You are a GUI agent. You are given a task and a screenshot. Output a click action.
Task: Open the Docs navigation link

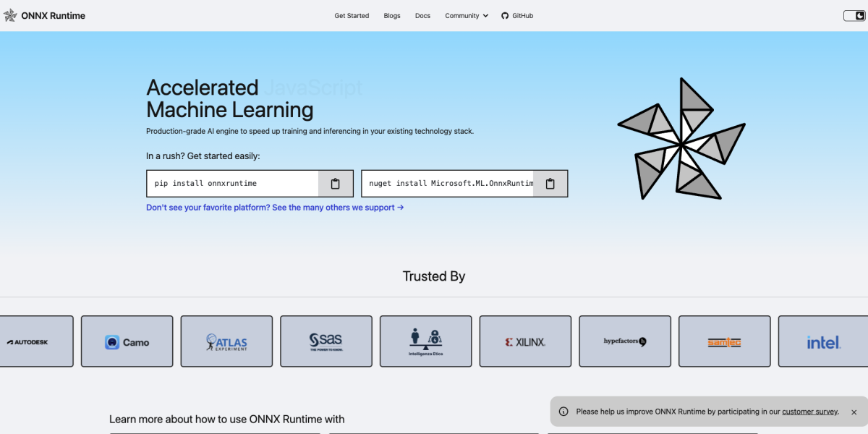pyautogui.click(x=422, y=16)
